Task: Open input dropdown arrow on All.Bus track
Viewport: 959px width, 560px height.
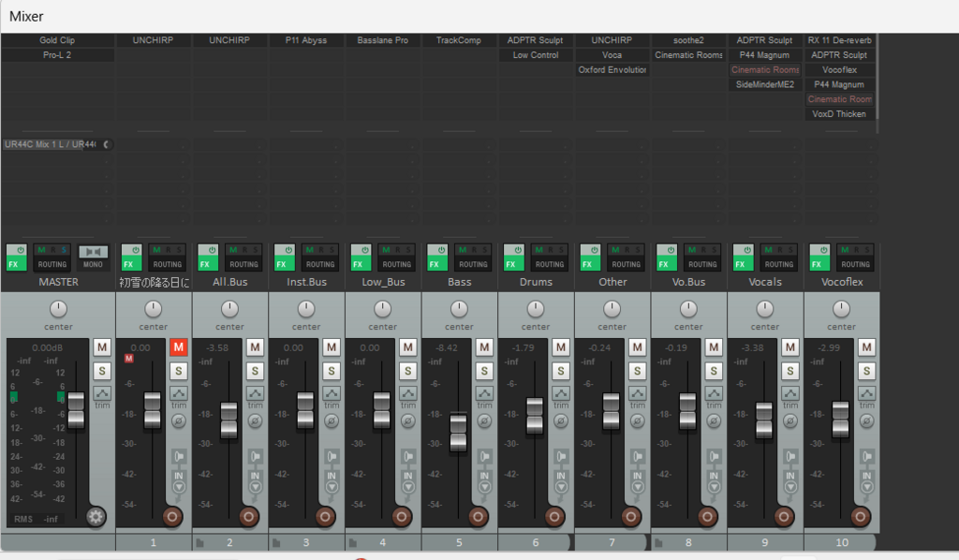Action: (x=255, y=487)
